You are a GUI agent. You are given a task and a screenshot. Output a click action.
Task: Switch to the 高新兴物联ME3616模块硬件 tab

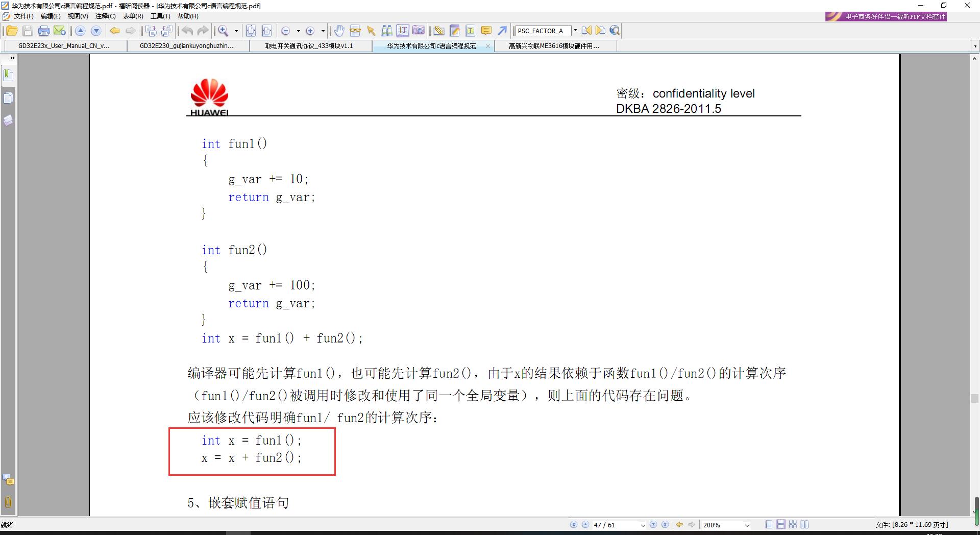(554, 46)
